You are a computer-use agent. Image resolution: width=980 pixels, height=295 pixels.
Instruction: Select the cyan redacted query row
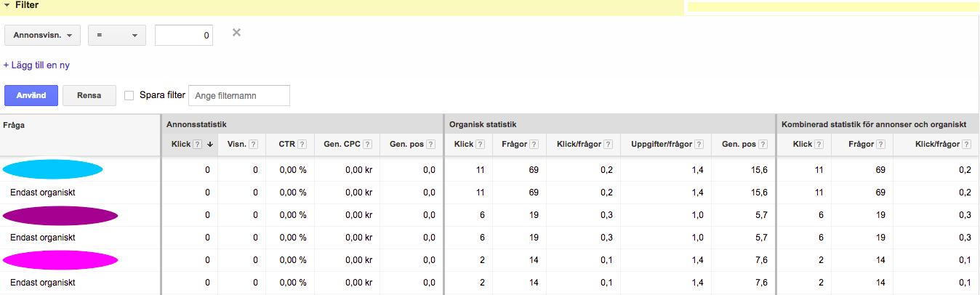click(x=52, y=169)
